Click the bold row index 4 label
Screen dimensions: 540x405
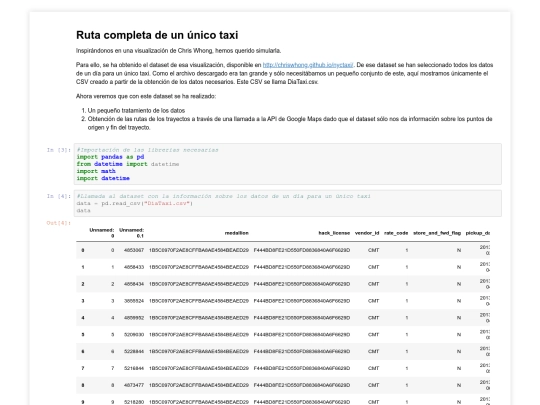(83, 318)
